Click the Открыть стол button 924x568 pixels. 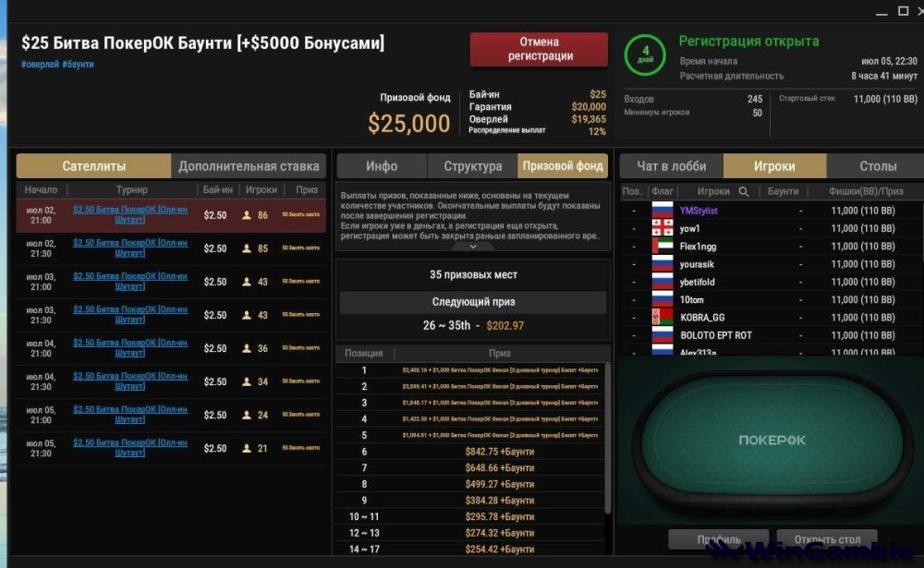point(827,539)
